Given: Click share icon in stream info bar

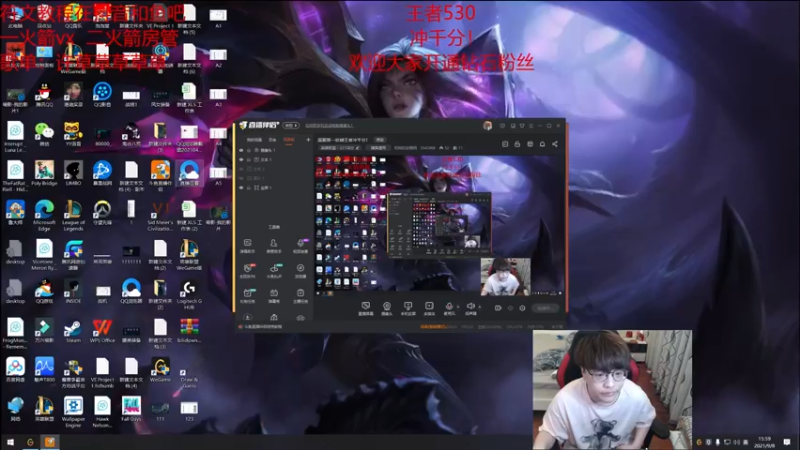Looking at the screenshot, I should coord(555,144).
